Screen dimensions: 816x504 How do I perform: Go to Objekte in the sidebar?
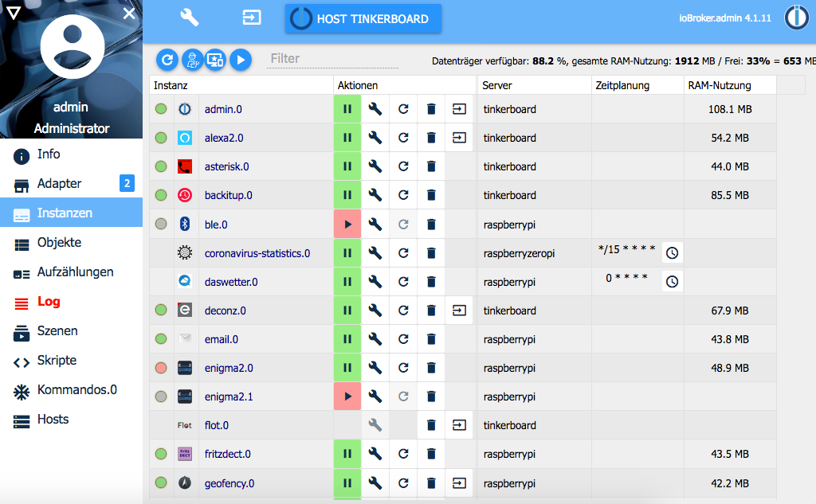pyautogui.click(x=71, y=242)
